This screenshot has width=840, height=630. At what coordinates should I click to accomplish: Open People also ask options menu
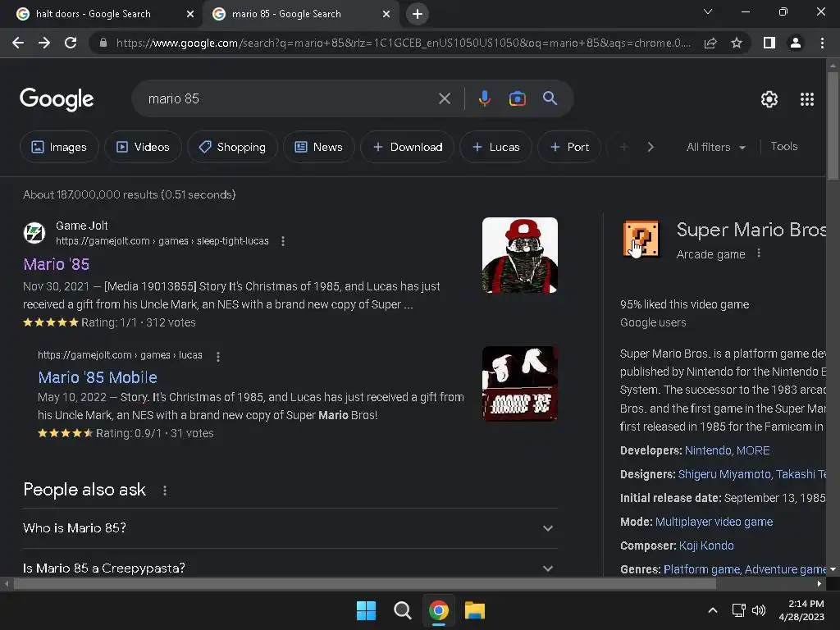(x=164, y=491)
